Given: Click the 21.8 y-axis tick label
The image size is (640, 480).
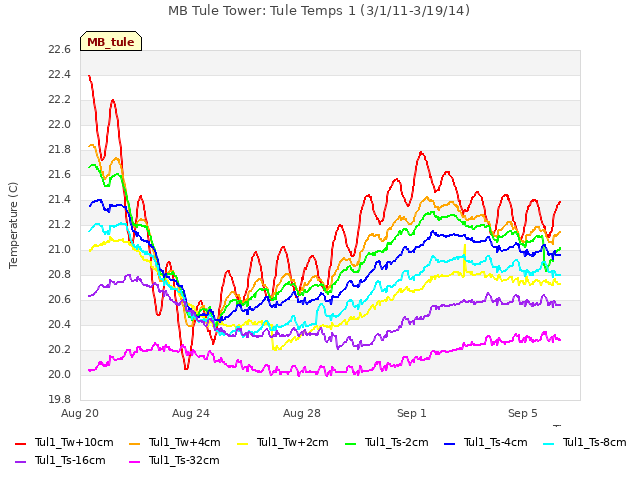Looking at the screenshot, I should pyautogui.click(x=60, y=150).
